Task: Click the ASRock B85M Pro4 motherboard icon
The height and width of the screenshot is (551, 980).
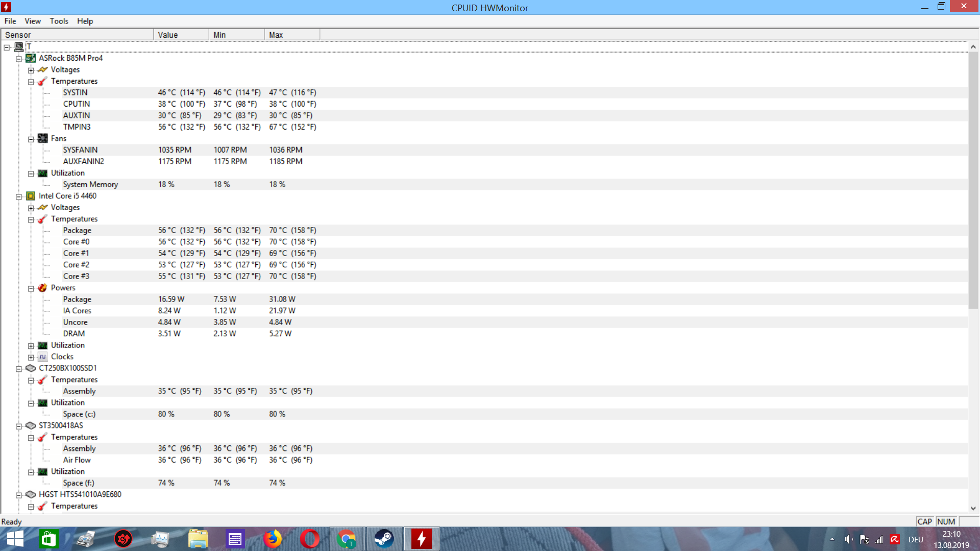Action: point(31,58)
